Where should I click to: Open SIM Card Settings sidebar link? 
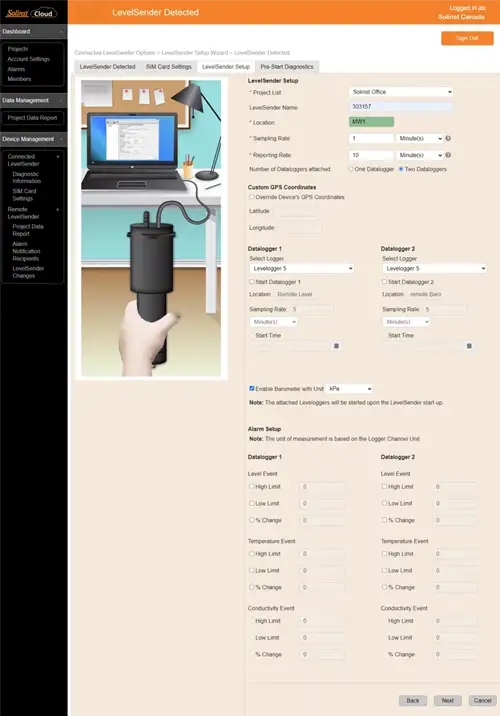(x=24, y=195)
